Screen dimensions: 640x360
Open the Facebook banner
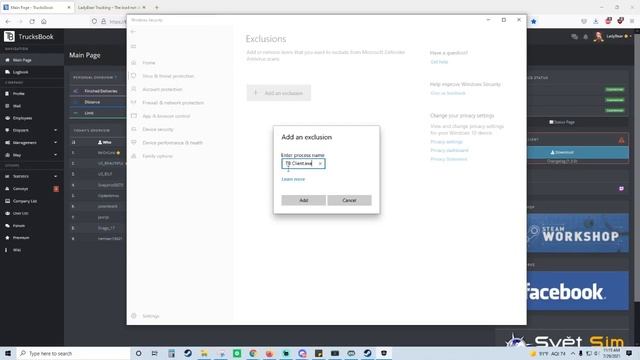[x=578, y=291]
